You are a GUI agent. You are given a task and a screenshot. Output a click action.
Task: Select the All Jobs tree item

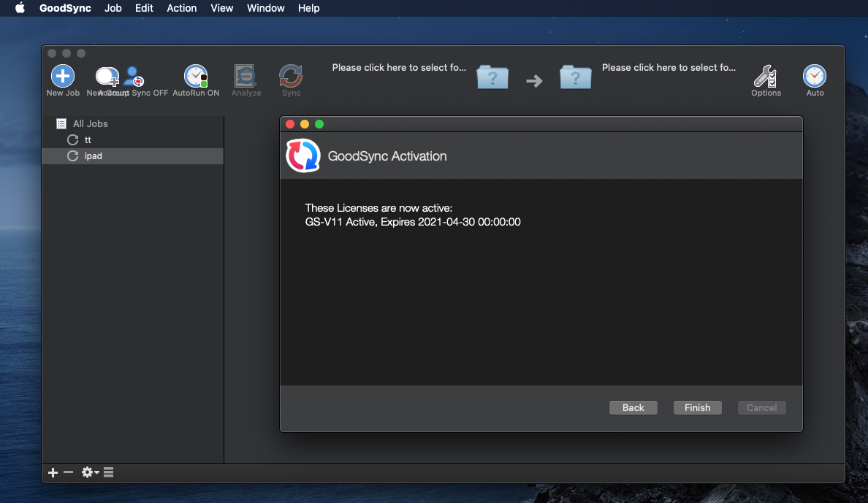pos(90,124)
